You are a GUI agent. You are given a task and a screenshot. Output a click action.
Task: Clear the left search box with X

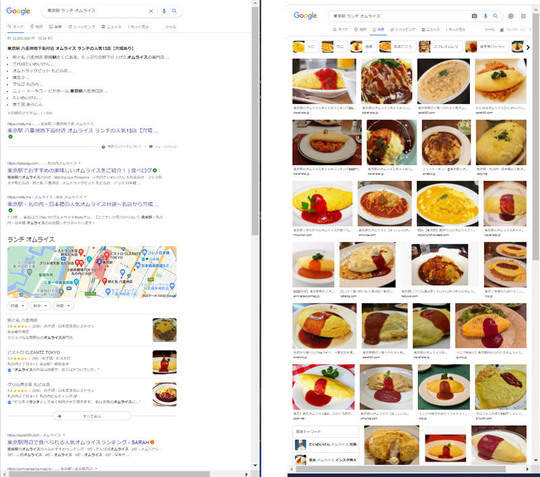(x=151, y=11)
